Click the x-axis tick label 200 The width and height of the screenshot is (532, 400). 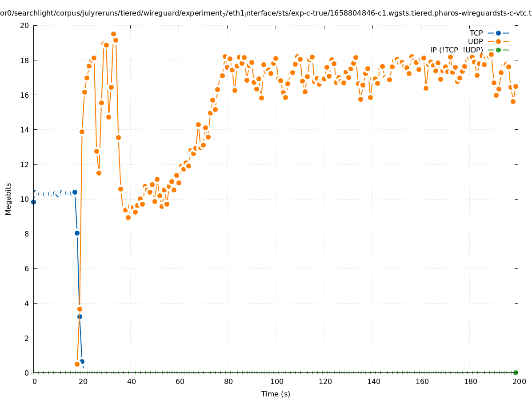coord(519,381)
